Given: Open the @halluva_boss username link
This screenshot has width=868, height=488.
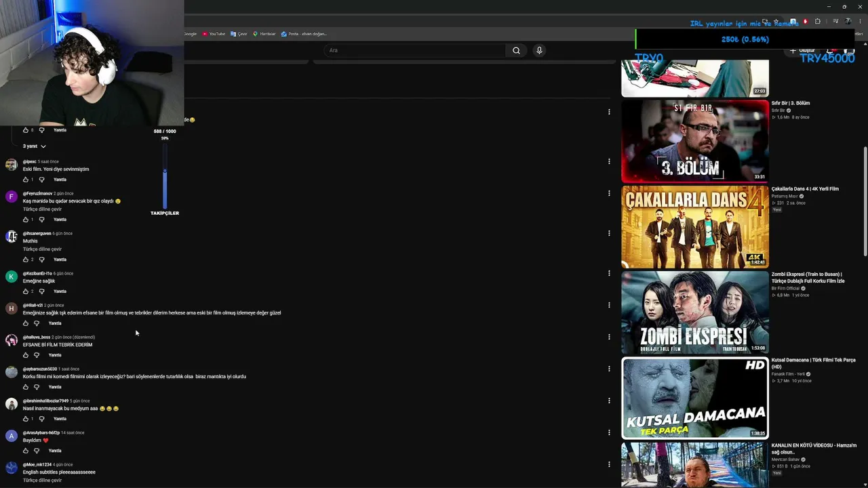Looking at the screenshot, I should tap(37, 337).
